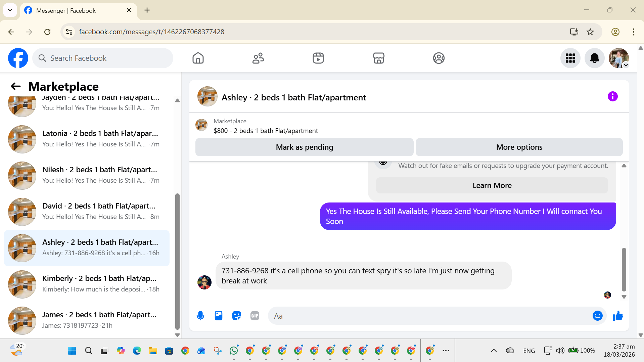Click the browser address bar URL

[151, 32]
